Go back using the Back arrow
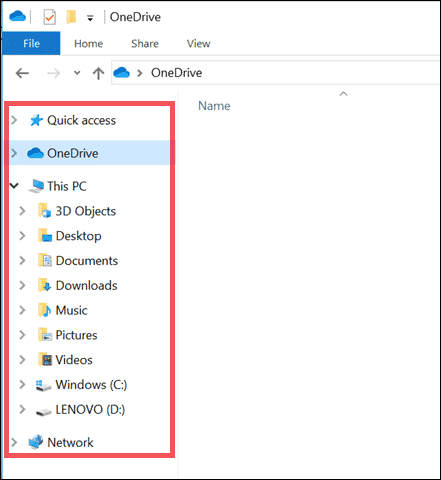 [x=22, y=73]
